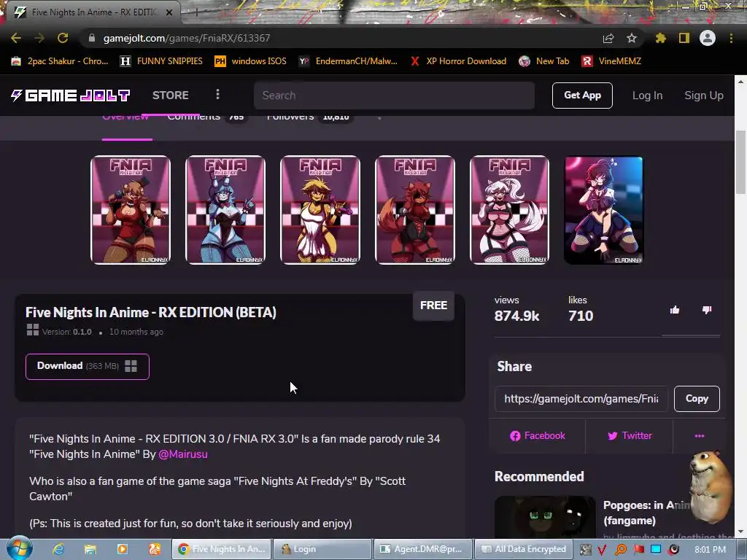This screenshot has height=560, width=747.
Task: Open the yellow chicken character thumbnail
Action: point(320,209)
